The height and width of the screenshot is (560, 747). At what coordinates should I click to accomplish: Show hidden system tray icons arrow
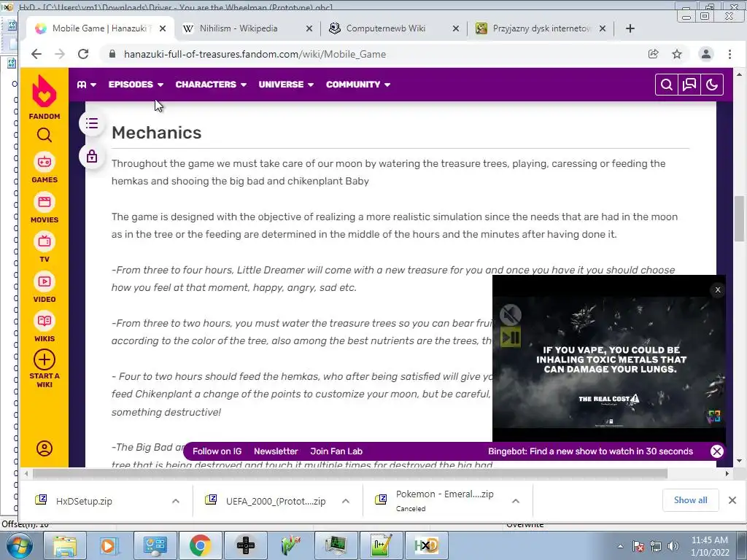click(620, 546)
